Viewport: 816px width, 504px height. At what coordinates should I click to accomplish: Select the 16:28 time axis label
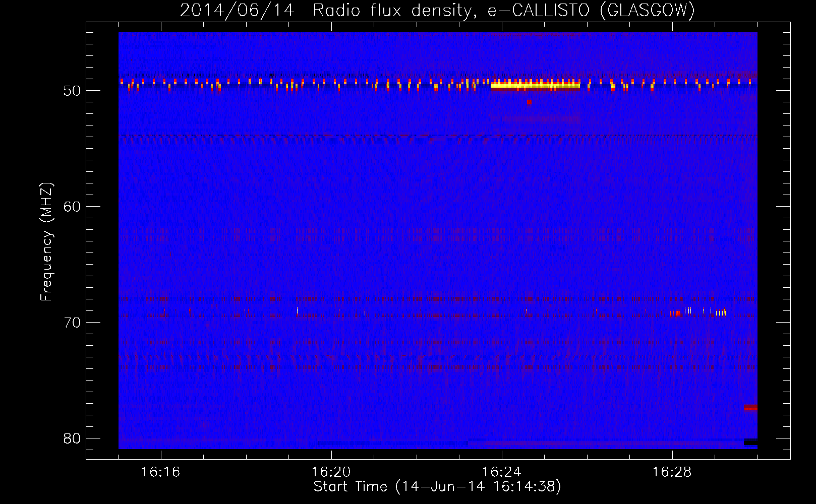[x=672, y=472]
